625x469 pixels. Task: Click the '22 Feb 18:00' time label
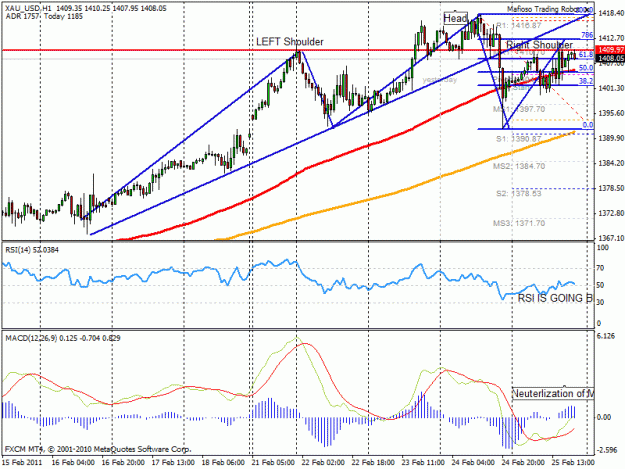(373, 463)
